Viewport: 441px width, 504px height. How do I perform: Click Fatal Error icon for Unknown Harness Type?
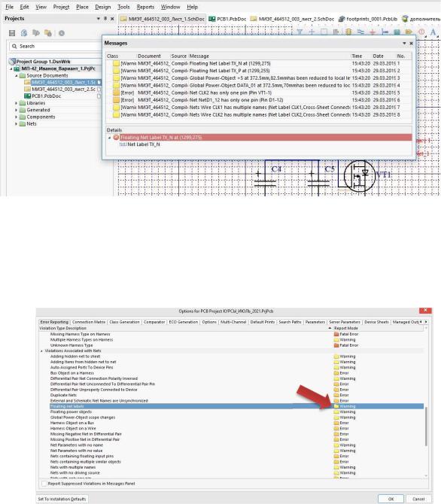coord(336,345)
